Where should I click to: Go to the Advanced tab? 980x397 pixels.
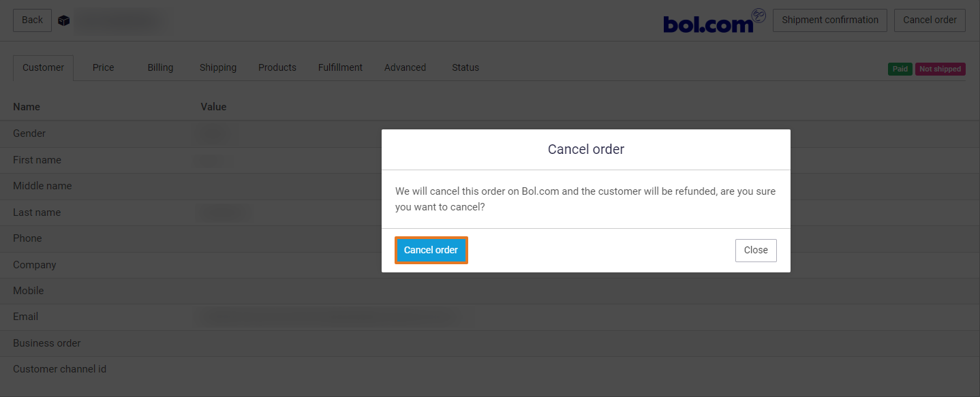pyautogui.click(x=405, y=67)
